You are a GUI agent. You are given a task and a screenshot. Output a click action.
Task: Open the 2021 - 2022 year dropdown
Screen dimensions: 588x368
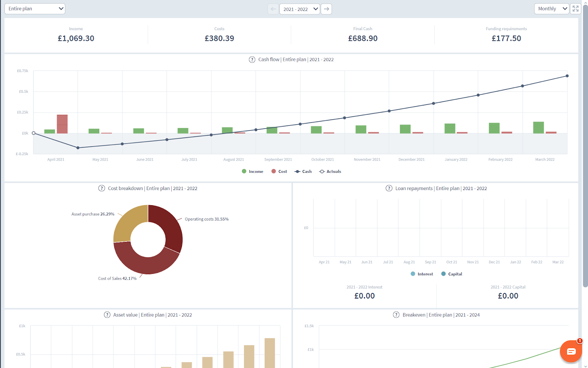click(300, 9)
